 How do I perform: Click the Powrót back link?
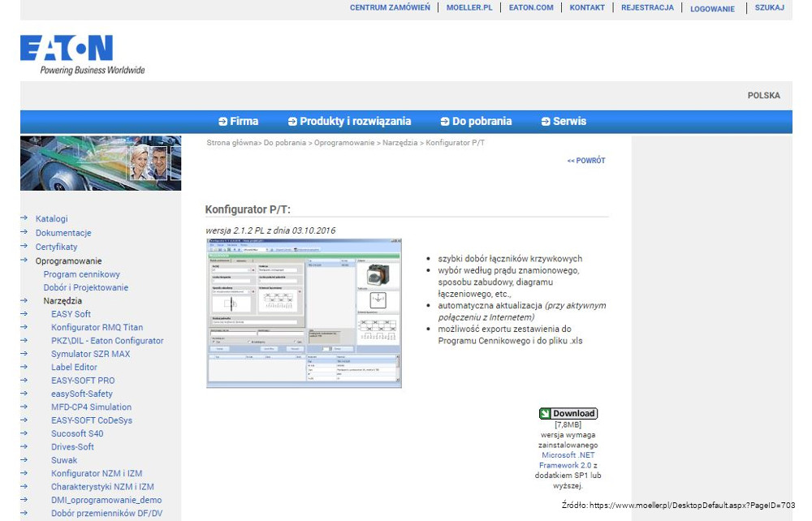pyautogui.click(x=585, y=161)
